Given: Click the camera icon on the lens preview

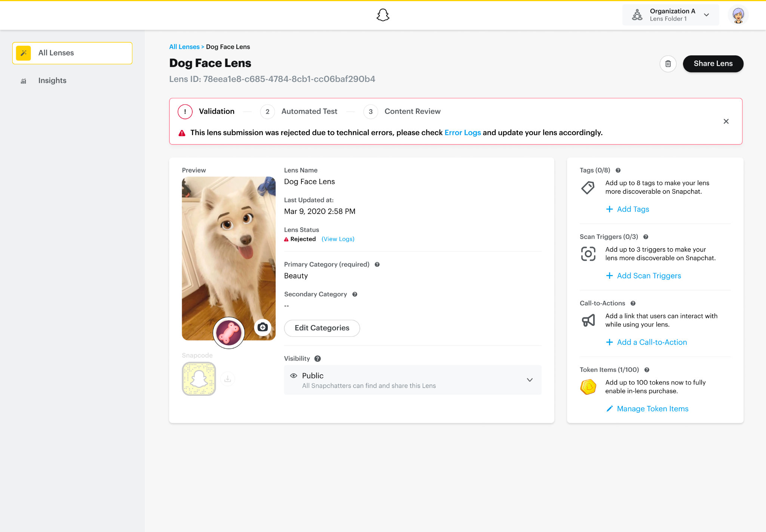Looking at the screenshot, I should tap(263, 327).
